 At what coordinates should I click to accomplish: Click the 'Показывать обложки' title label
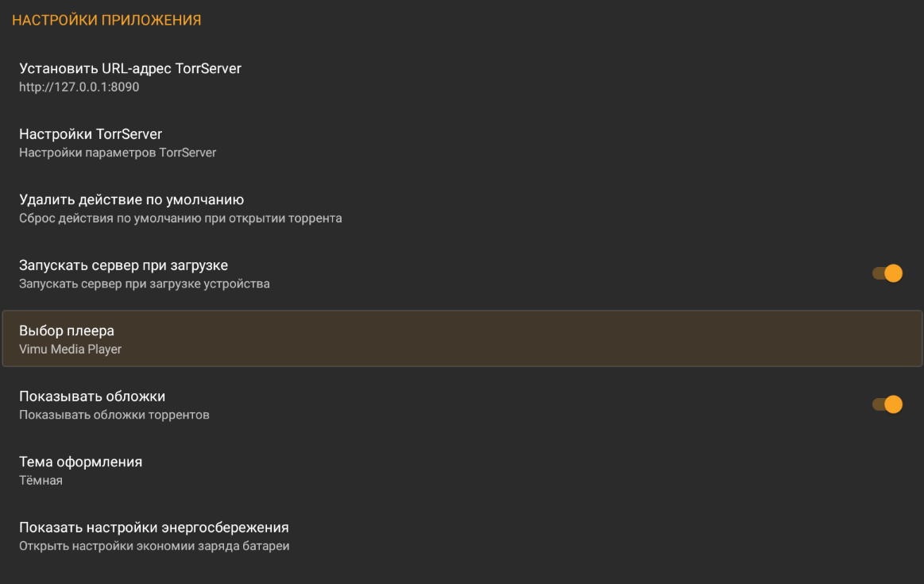tap(92, 396)
